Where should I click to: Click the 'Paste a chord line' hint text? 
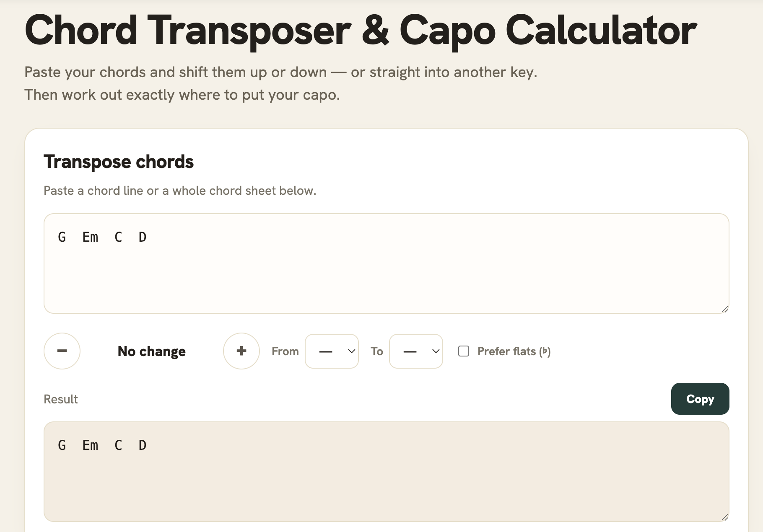coord(180,191)
